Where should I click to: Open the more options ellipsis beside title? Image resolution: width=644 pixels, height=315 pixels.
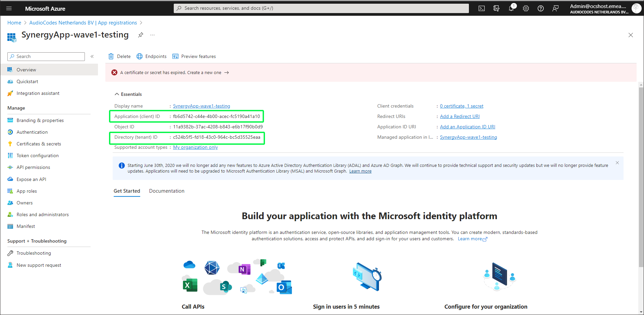pos(152,35)
